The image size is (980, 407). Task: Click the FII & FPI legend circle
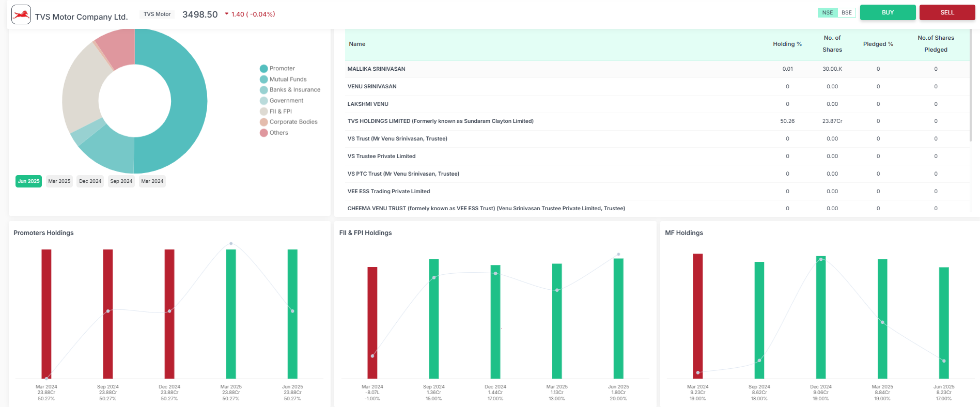pyautogui.click(x=263, y=112)
